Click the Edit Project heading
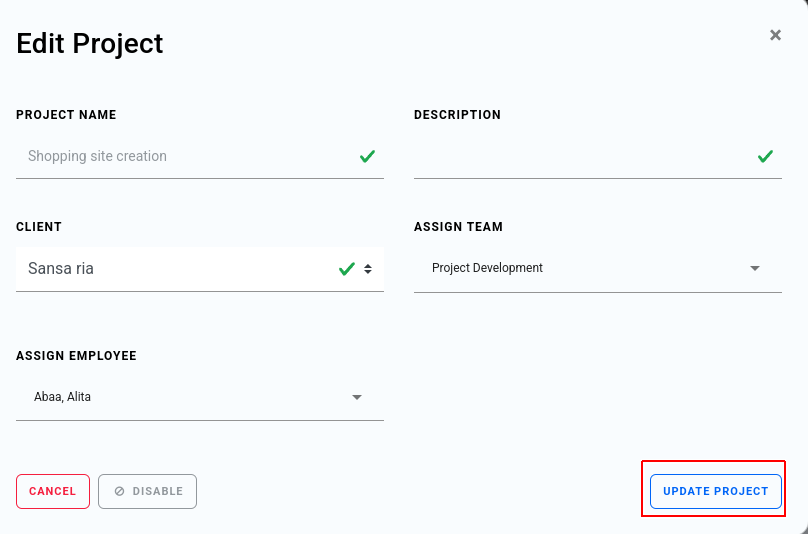Image resolution: width=808 pixels, height=534 pixels. pyautogui.click(x=90, y=43)
